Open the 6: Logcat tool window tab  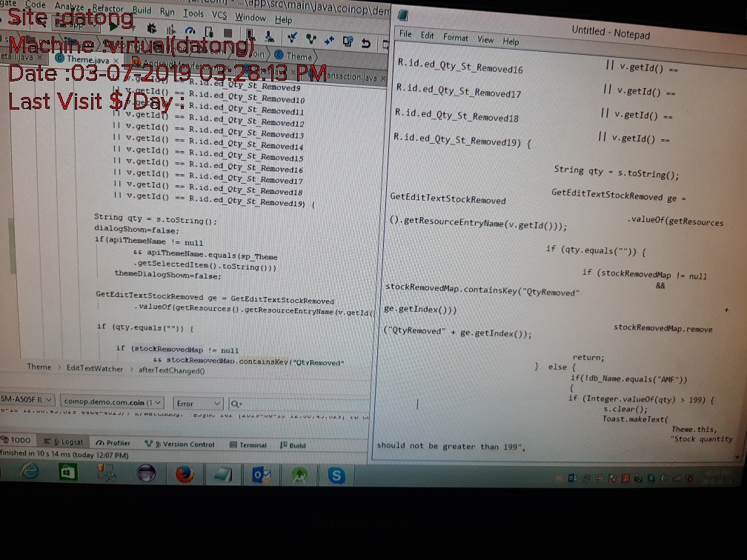coord(64,442)
